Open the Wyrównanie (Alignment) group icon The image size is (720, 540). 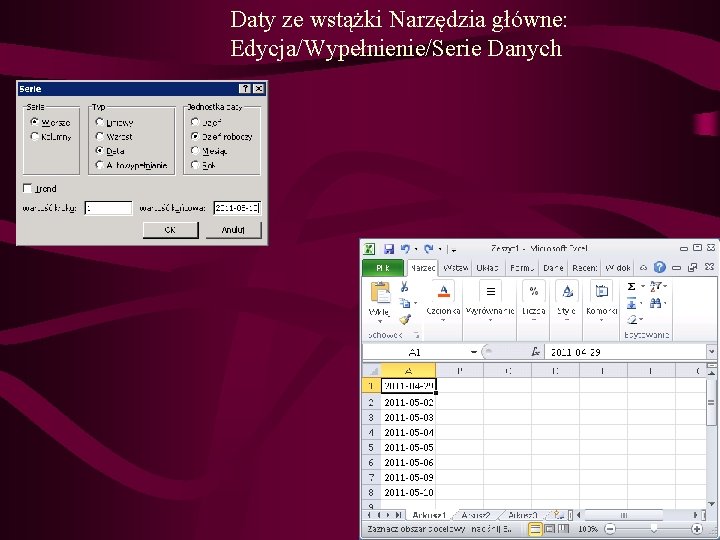[490, 291]
